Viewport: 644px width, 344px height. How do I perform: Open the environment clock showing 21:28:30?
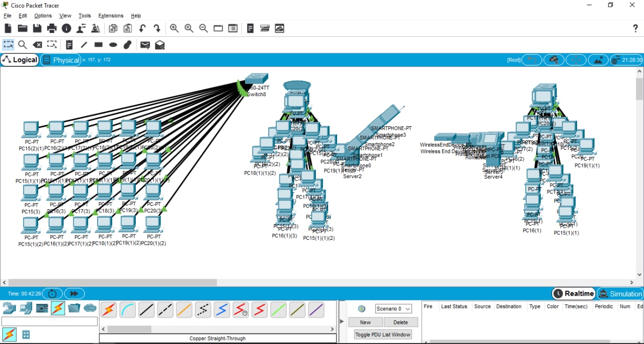[x=626, y=60]
